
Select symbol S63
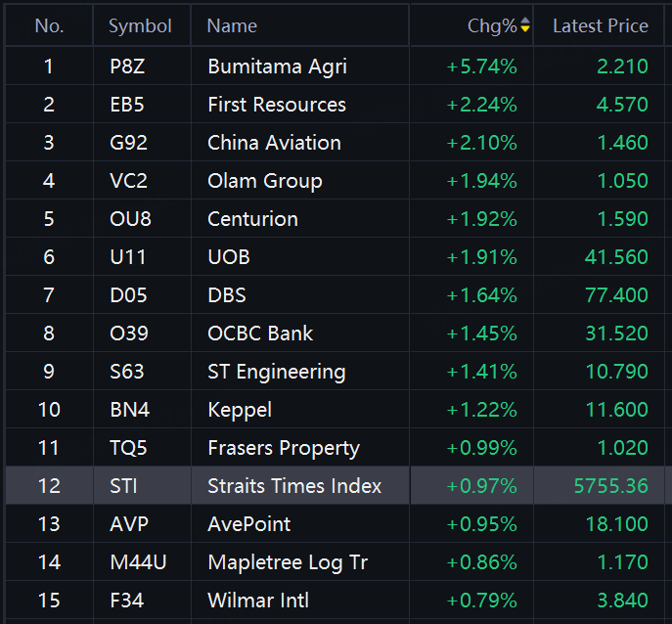[127, 372]
